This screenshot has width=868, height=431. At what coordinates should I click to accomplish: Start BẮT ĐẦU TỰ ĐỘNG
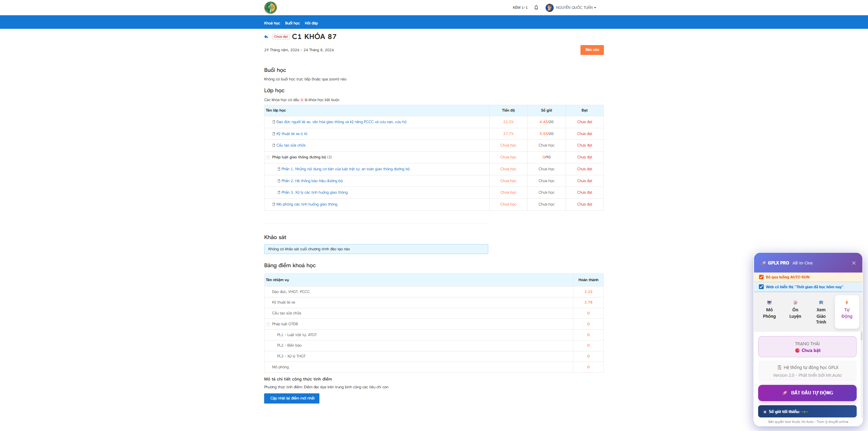807,393
